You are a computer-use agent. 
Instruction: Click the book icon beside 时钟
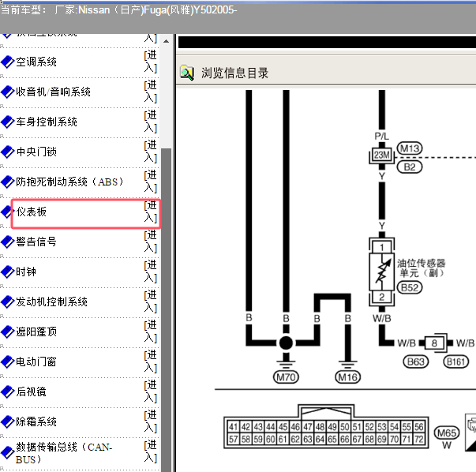(x=7, y=272)
